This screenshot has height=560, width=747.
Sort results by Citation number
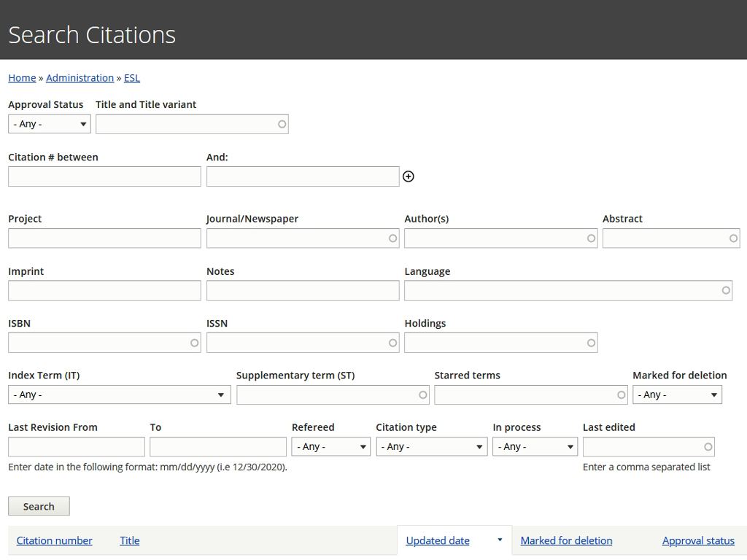pos(54,540)
